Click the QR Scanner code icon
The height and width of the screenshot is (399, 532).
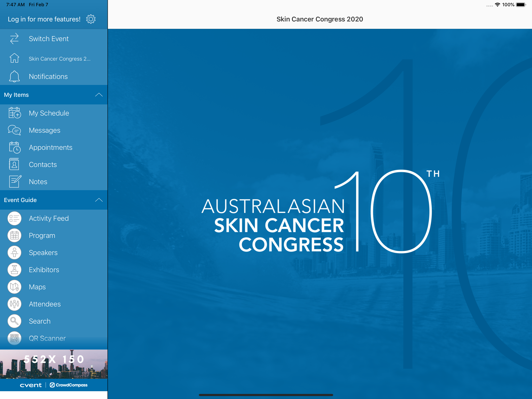tap(14, 338)
